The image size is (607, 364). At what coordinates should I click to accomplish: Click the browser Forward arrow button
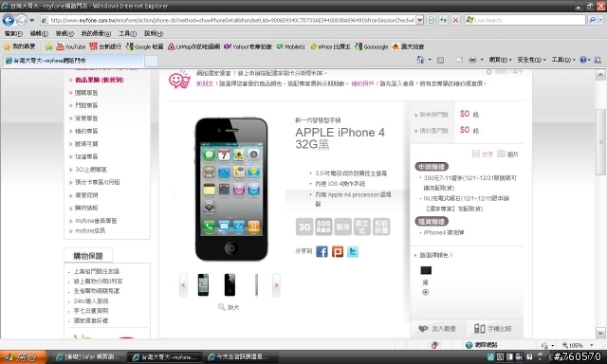tap(21, 20)
